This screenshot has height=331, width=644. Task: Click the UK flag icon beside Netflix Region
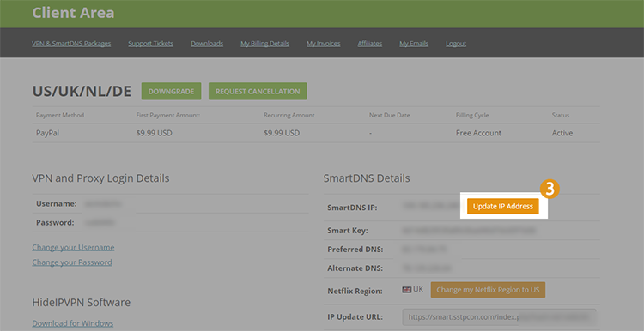click(x=407, y=290)
